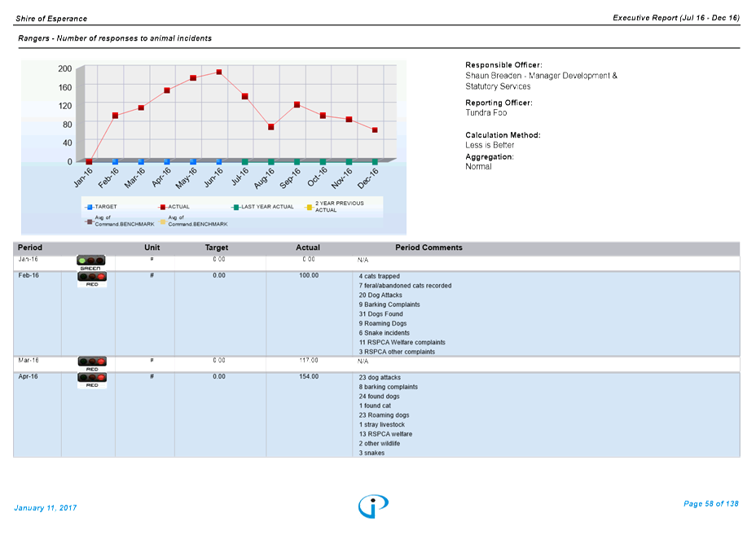
Task: Click the '31 Dogs Found' comment line
Action: [x=381, y=314]
